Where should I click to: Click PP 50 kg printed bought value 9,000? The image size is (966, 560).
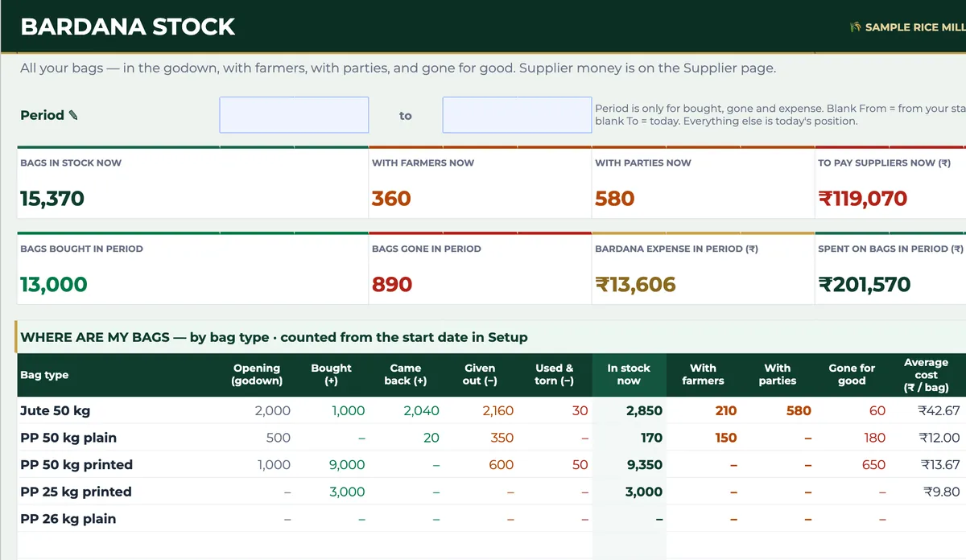[x=347, y=465]
